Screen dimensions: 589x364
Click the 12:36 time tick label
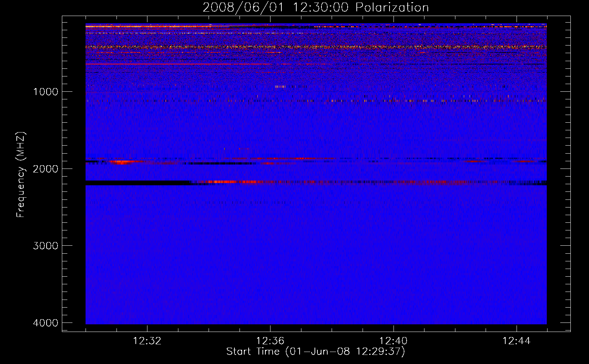[x=270, y=341]
